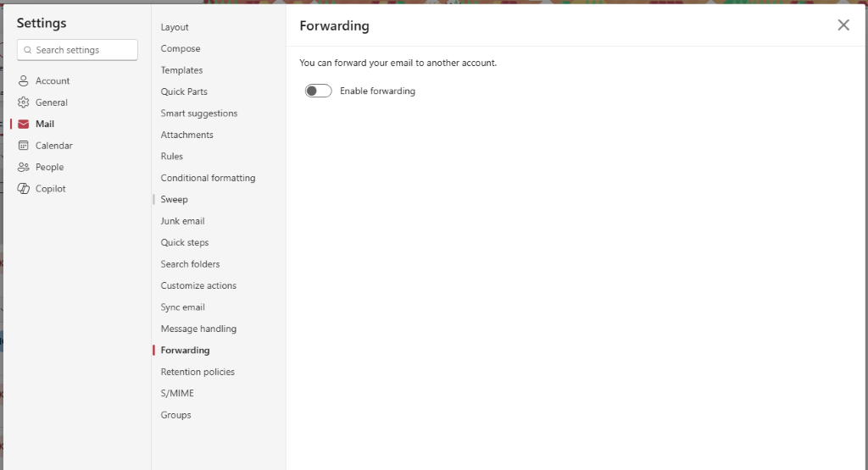Image resolution: width=868 pixels, height=470 pixels.
Task: Click the People icon in sidebar
Action: [23, 167]
